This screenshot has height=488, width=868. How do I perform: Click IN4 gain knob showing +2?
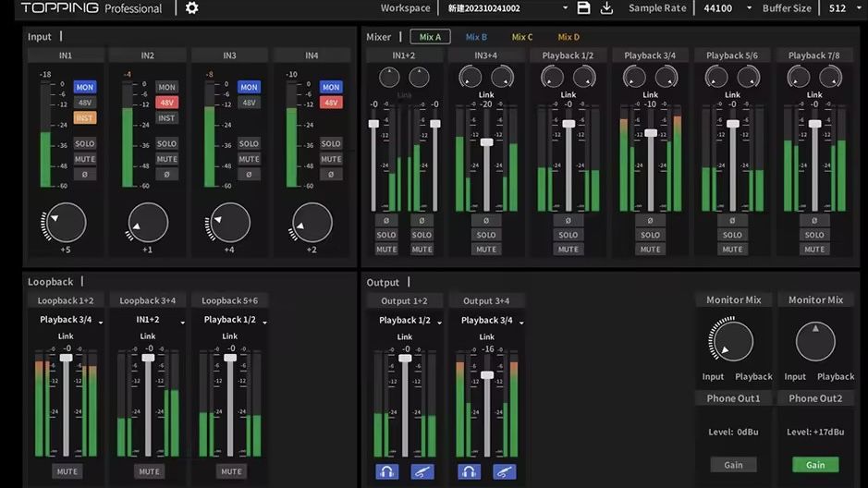click(312, 223)
